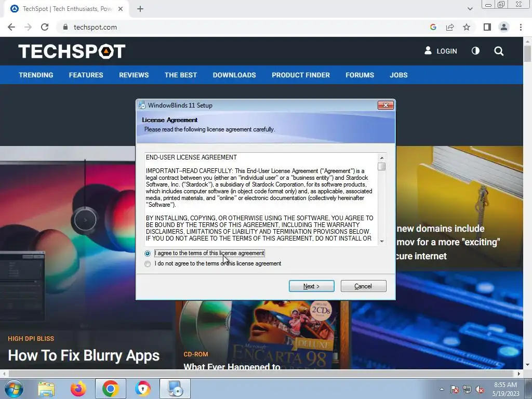Open the new domains article headline

(448, 242)
